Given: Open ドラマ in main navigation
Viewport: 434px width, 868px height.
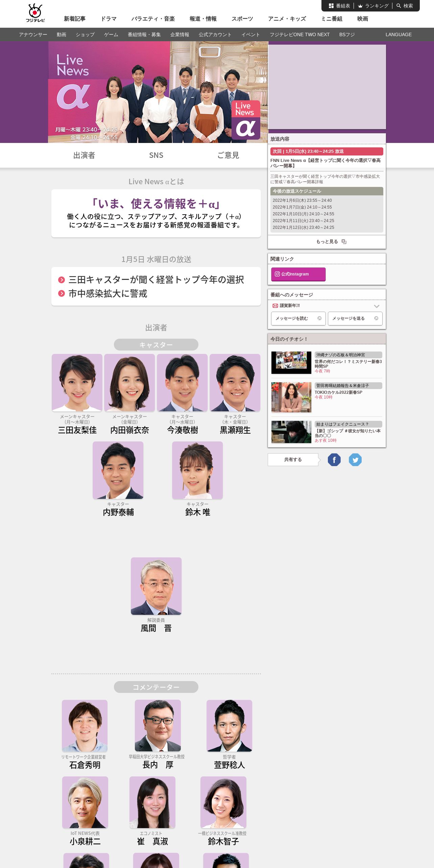Looking at the screenshot, I should tap(108, 19).
